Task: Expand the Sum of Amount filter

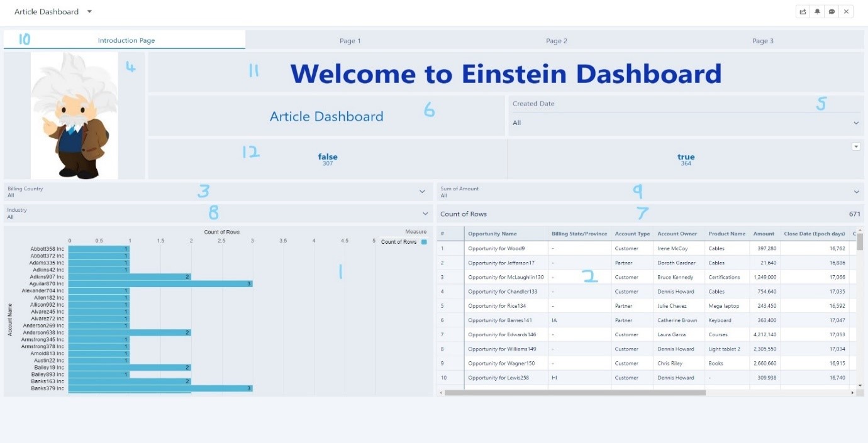Action: (x=856, y=192)
